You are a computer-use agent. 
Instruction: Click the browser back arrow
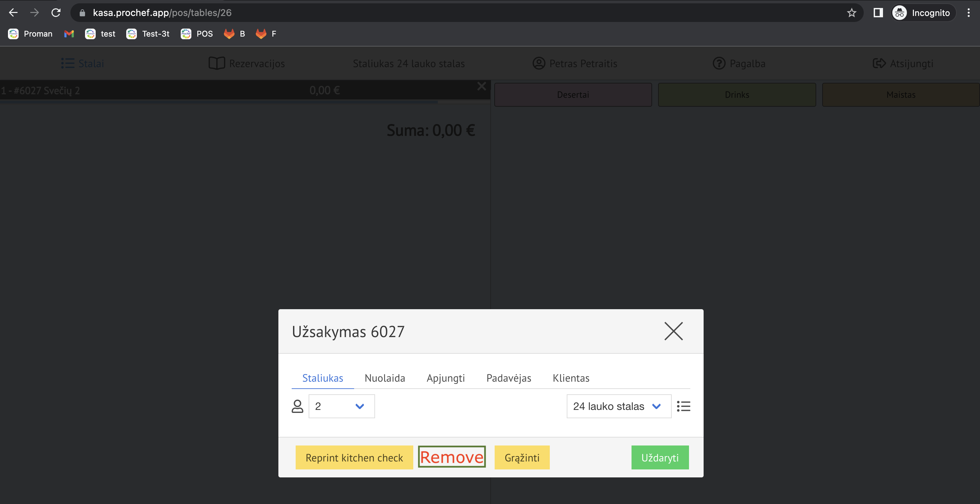[x=13, y=13]
